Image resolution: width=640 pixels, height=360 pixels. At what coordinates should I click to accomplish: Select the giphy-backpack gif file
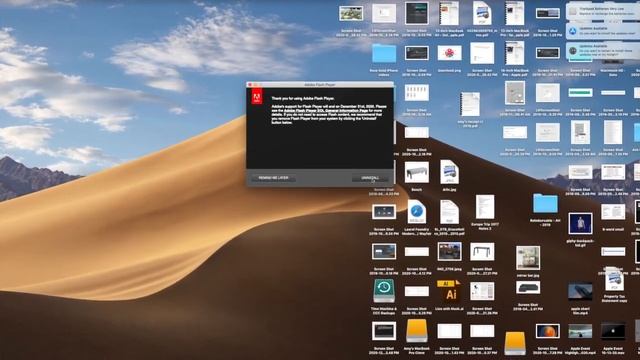(580, 224)
